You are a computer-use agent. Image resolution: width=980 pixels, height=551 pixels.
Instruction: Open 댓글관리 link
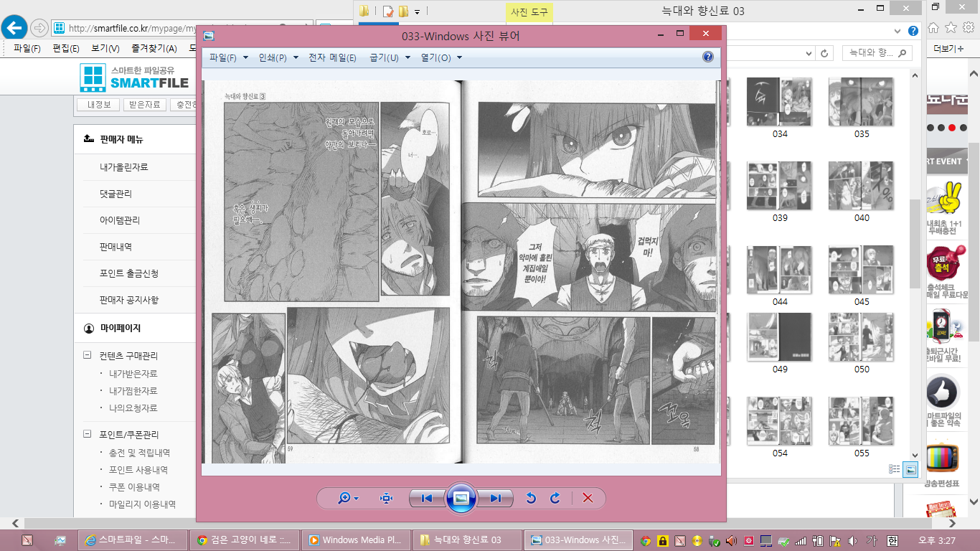116,194
